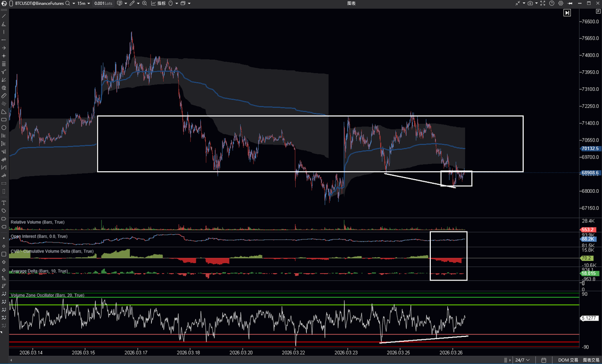Image resolution: width=602 pixels, height=364 pixels.
Task: Open help via the question mark icon
Action: (x=552, y=4)
